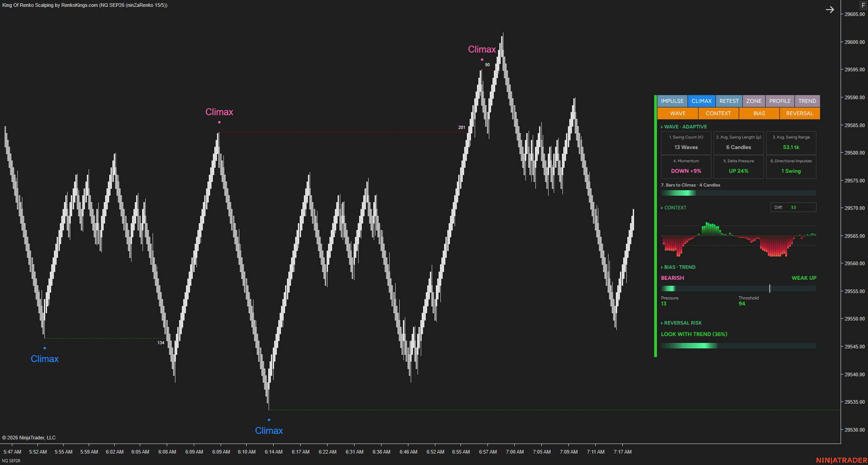Toggle the ZONE panel button
868x465 pixels.
click(x=754, y=101)
